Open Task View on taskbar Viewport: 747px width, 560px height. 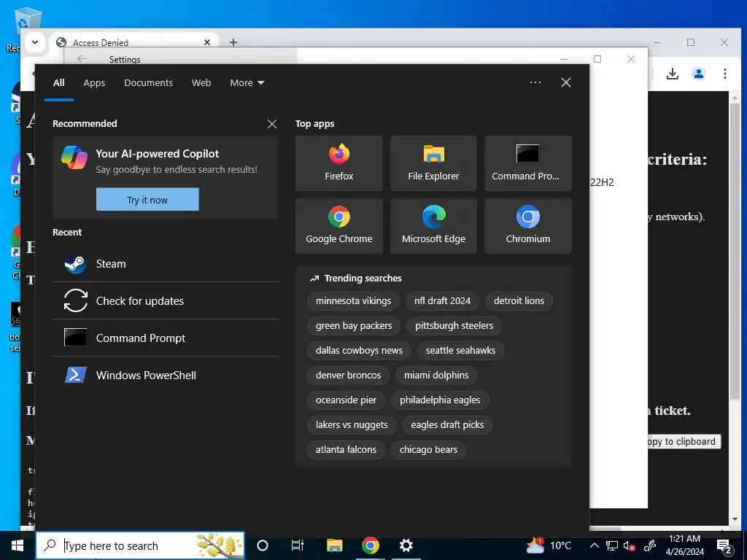pyautogui.click(x=298, y=545)
